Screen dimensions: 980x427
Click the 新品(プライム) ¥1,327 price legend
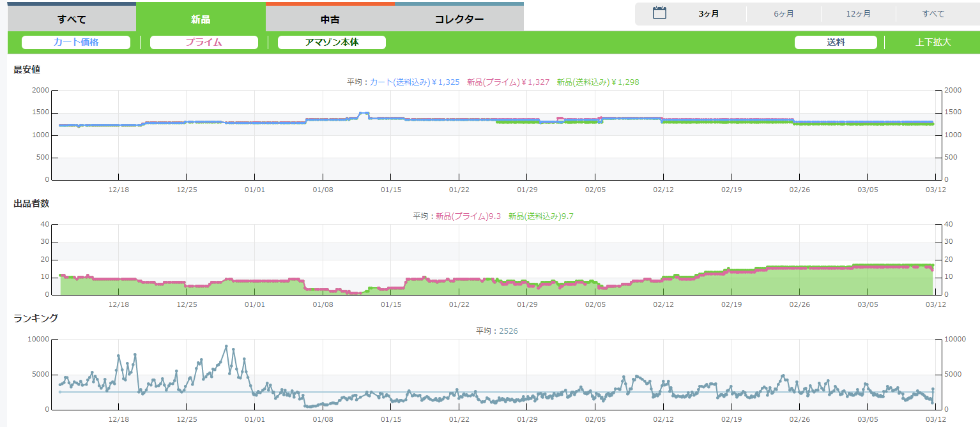[x=508, y=82]
